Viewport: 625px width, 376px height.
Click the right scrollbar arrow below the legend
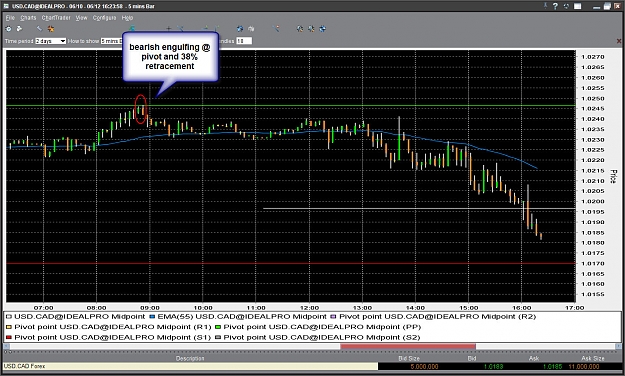(x=619, y=346)
